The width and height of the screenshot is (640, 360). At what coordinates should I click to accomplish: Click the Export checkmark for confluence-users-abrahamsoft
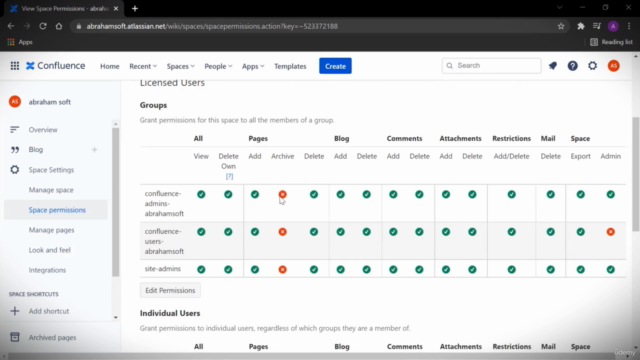click(580, 232)
